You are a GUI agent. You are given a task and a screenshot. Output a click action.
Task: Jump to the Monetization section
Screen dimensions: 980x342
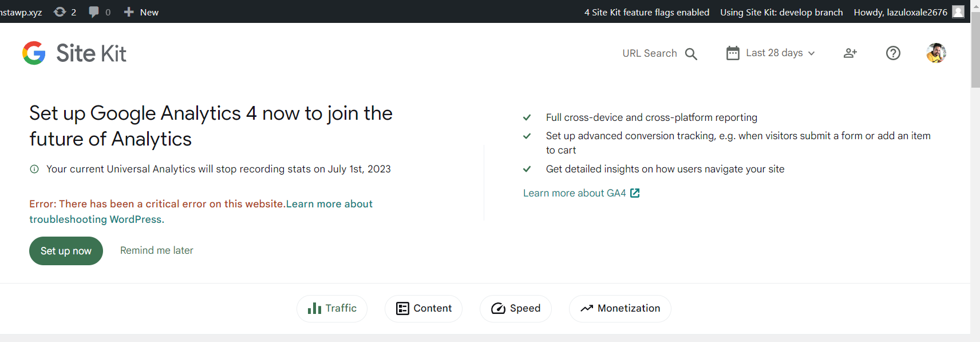click(620, 309)
